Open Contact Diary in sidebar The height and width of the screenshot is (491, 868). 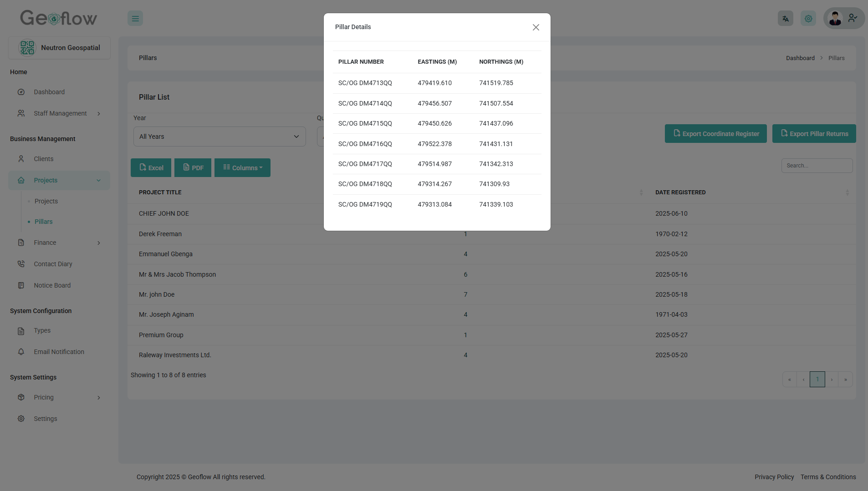(53, 264)
